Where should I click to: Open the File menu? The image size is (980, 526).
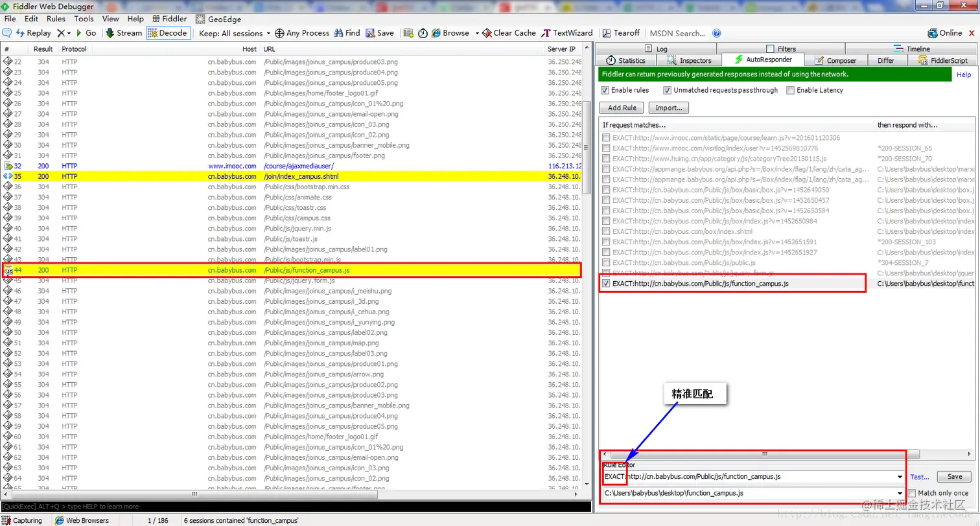[10, 19]
